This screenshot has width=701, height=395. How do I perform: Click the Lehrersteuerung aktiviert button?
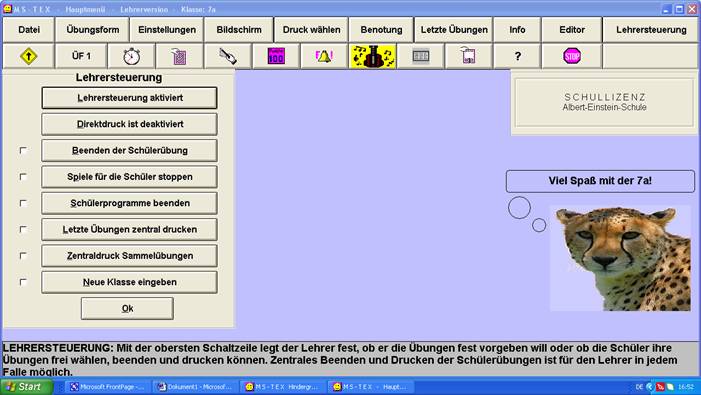point(130,98)
